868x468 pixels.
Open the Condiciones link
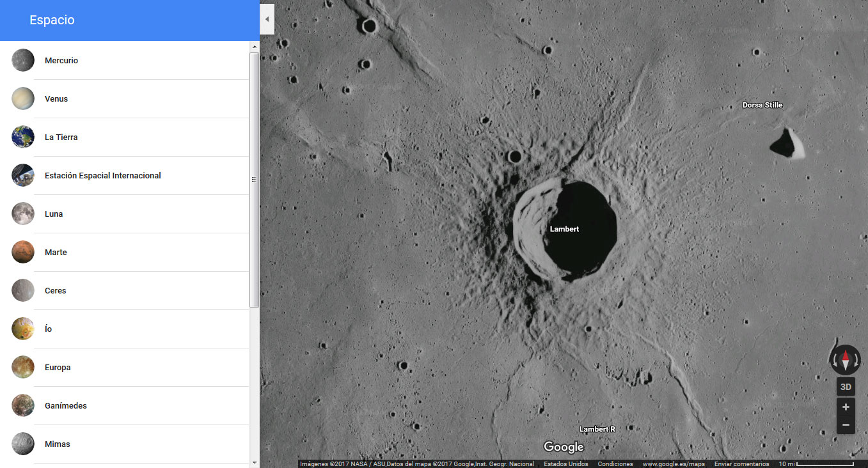coord(615,464)
